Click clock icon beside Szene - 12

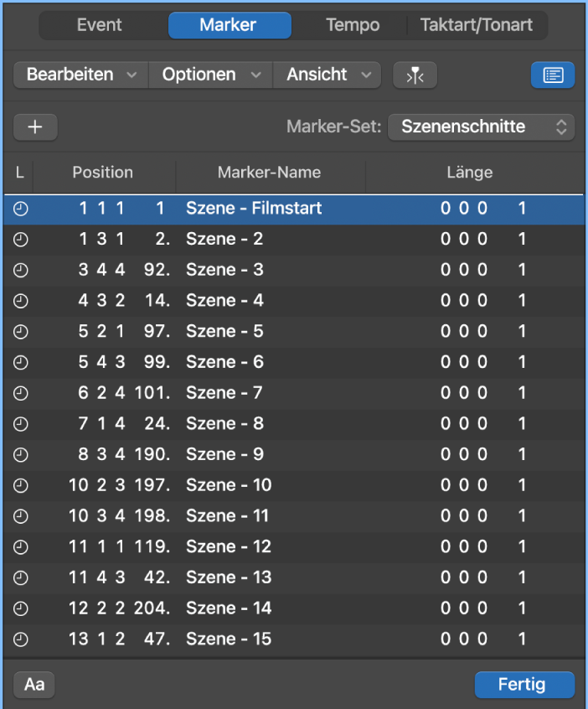coord(21,546)
